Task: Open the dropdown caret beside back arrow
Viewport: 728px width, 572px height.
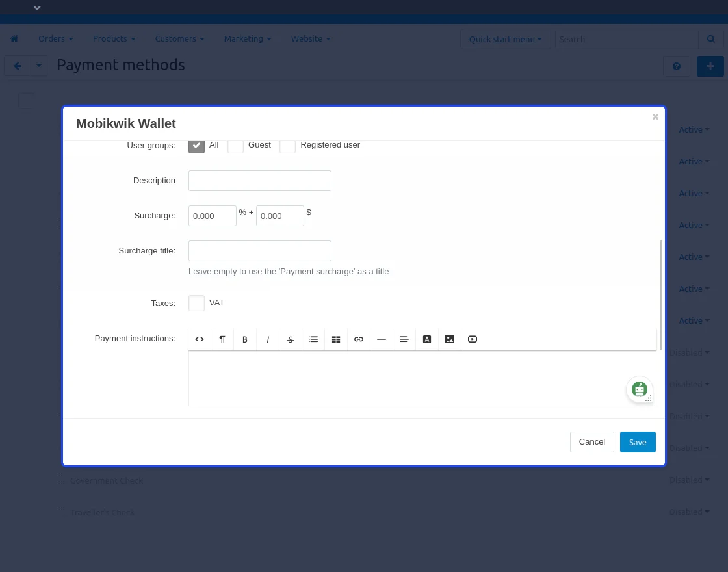Action: coord(39,66)
